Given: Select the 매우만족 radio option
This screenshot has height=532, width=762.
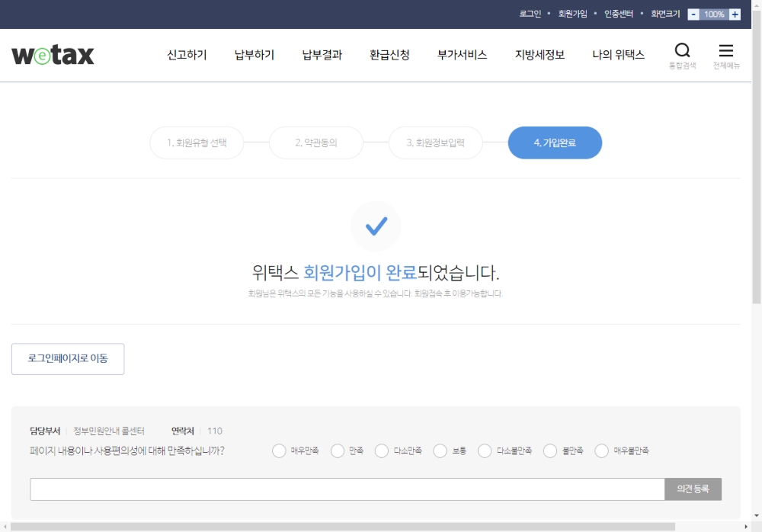Looking at the screenshot, I should tap(279, 450).
